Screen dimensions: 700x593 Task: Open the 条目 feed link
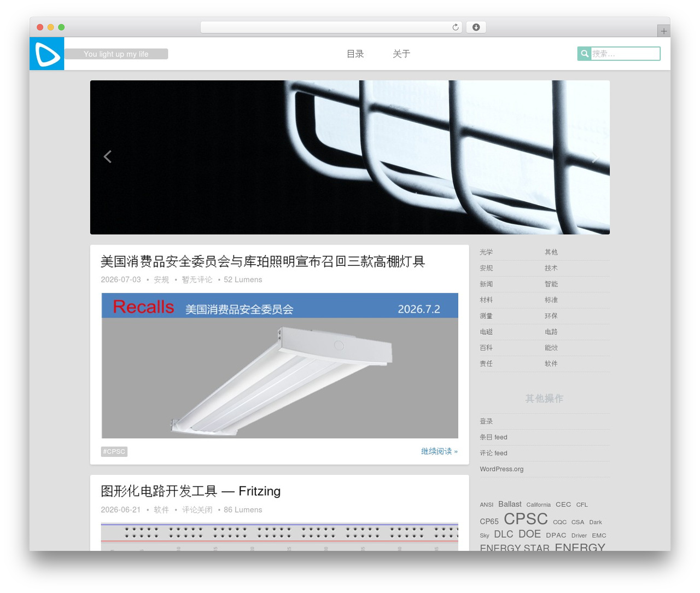pyautogui.click(x=493, y=437)
